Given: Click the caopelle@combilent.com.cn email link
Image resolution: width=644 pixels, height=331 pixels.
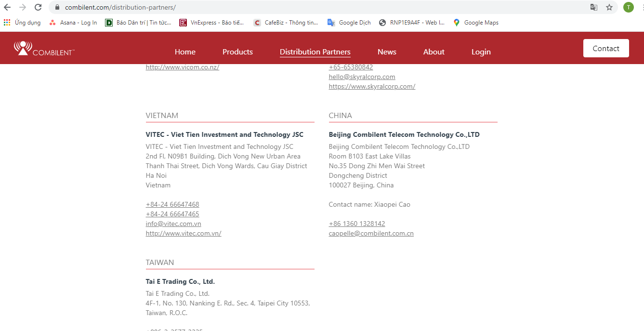Looking at the screenshot, I should click(371, 233).
